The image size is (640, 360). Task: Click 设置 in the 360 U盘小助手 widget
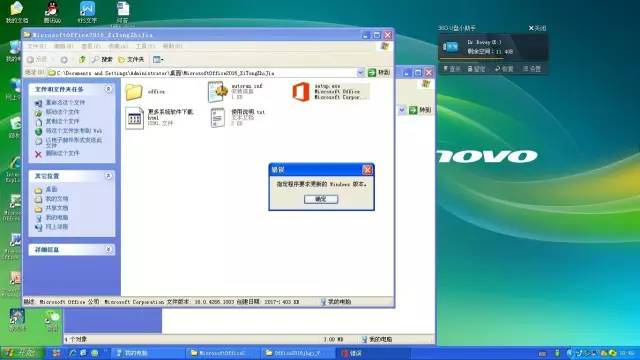pos(532,69)
